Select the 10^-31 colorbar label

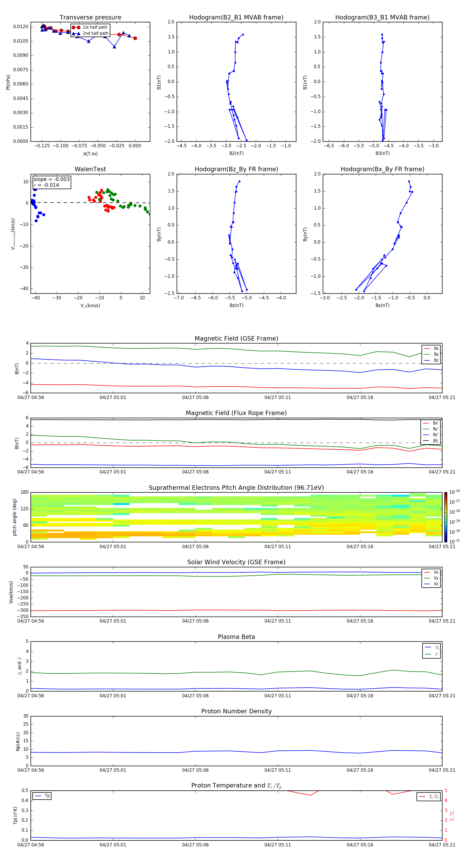[455, 542]
